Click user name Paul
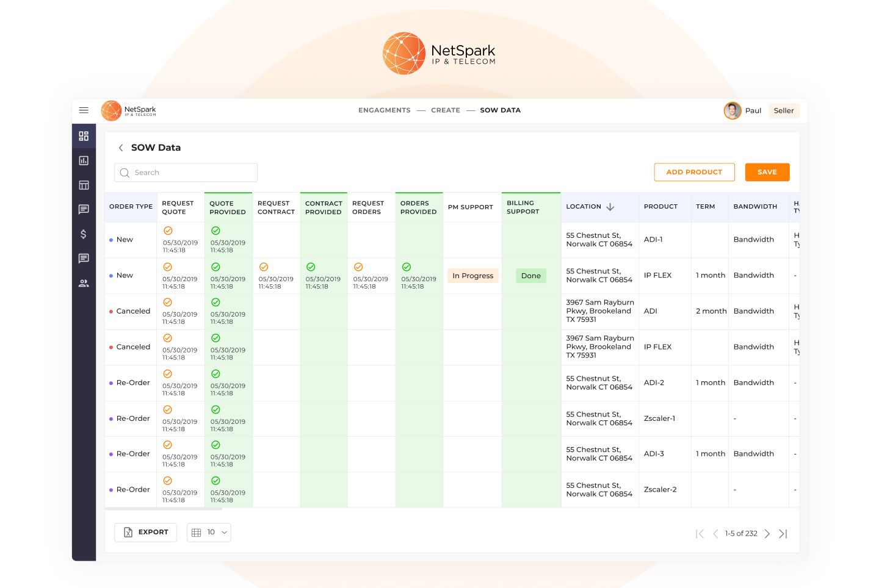The height and width of the screenshot is (588, 879). pos(753,111)
